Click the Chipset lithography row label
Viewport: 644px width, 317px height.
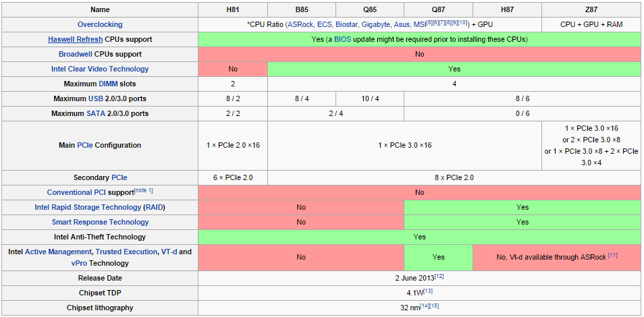click(100, 308)
